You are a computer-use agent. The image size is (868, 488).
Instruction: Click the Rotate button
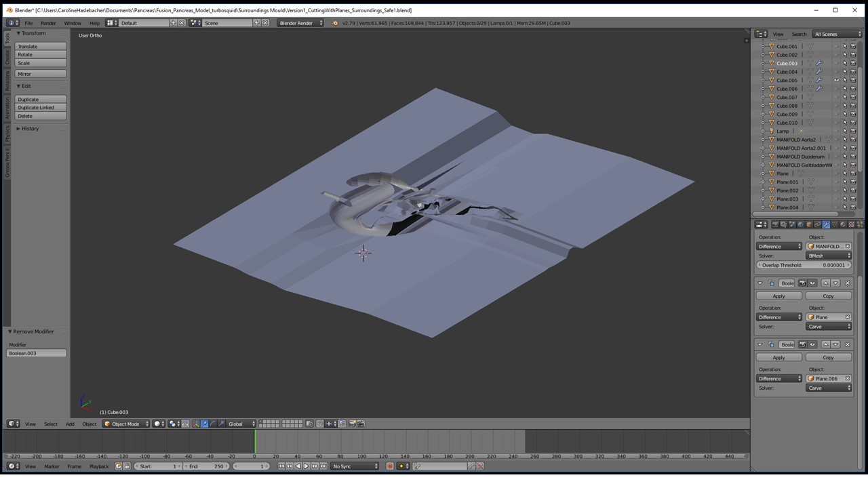(x=41, y=54)
